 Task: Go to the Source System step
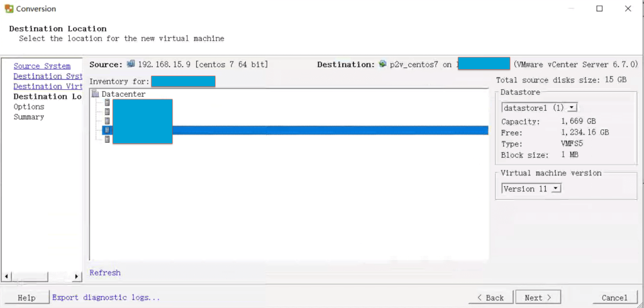click(42, 66)
